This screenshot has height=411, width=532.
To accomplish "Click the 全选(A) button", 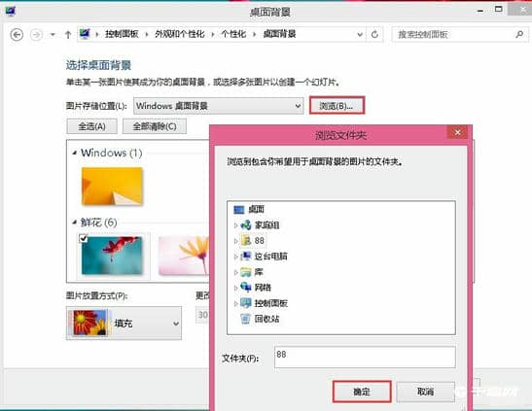I will click(92, 126).
